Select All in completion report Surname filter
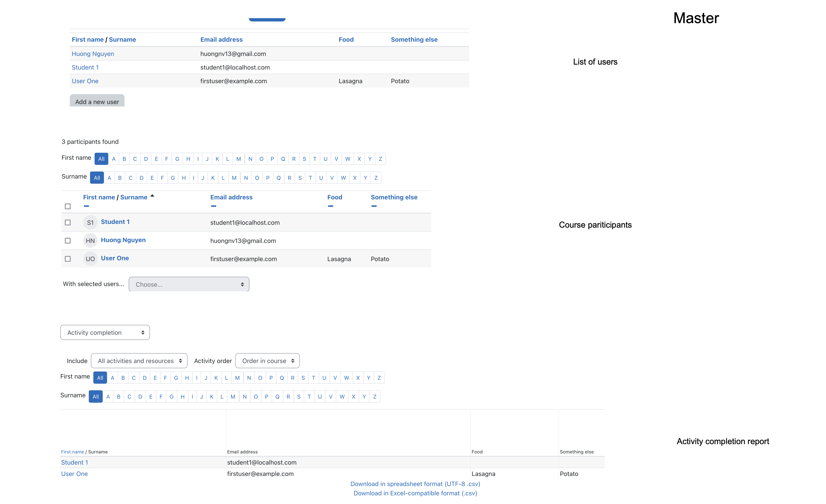Viewport: 826px width, 504px height. click(96, 397)
